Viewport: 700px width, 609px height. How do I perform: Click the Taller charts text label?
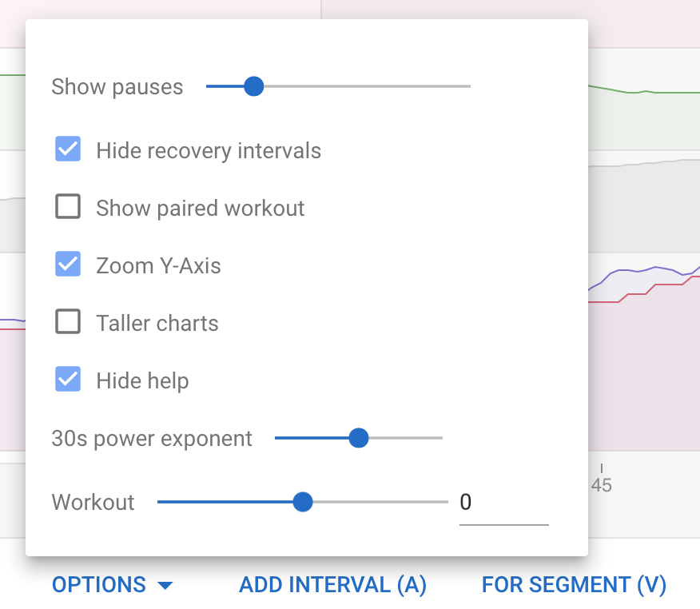157,322
